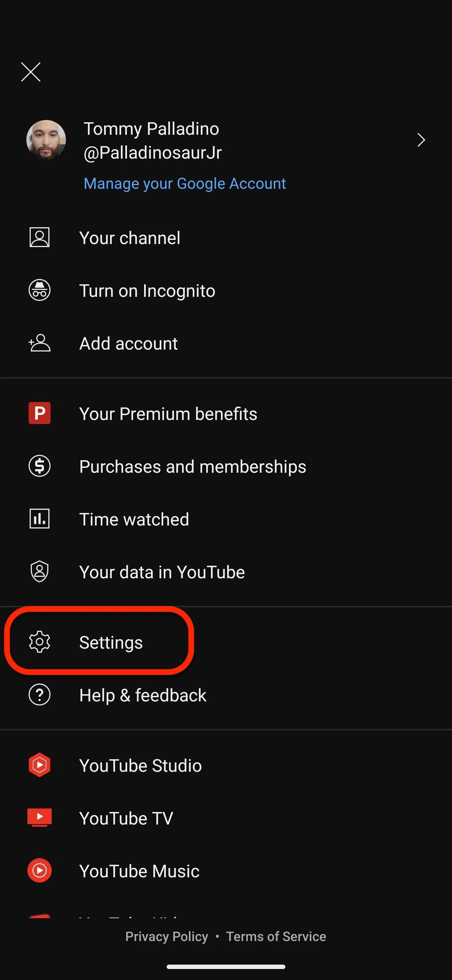Tap the Settings gear icon
This screenshot has width=452, height=980.
(x=40, y=642)
